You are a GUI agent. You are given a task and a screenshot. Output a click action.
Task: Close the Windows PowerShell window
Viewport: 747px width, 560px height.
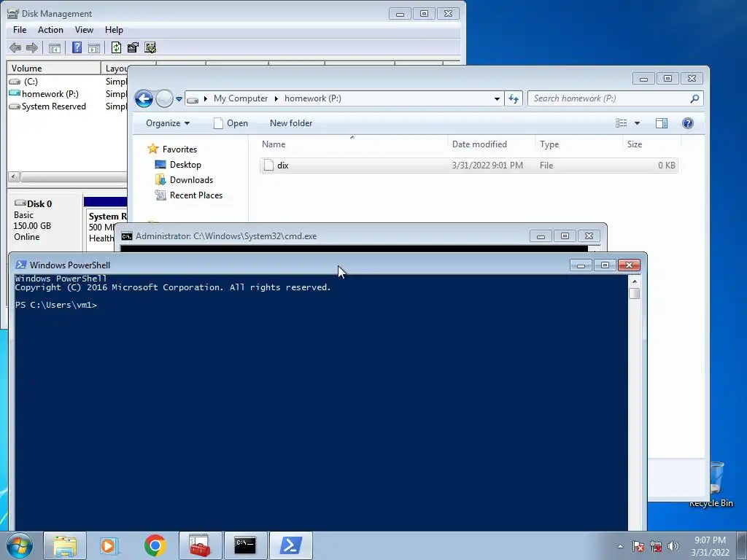[629, 265]
